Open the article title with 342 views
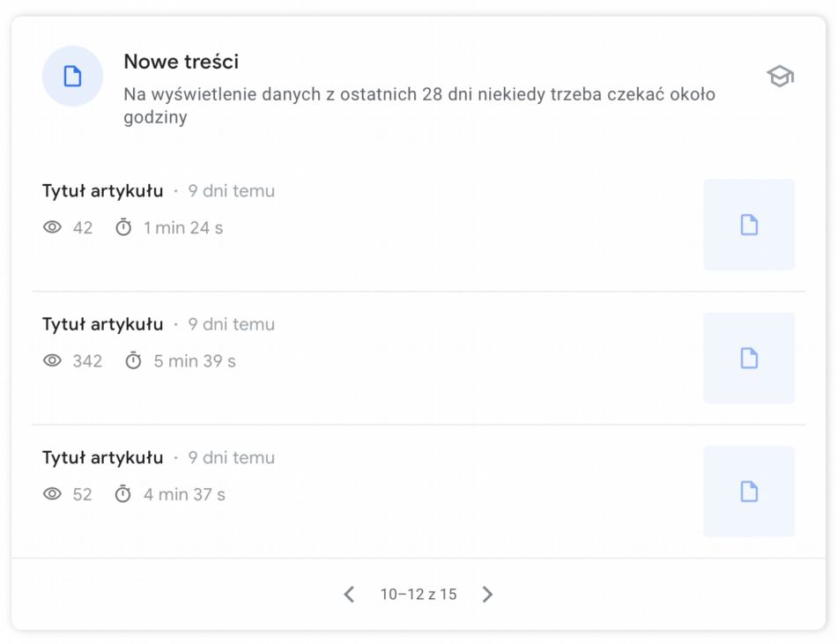Viewport: 837px width, 644px height. coord(103,324)
